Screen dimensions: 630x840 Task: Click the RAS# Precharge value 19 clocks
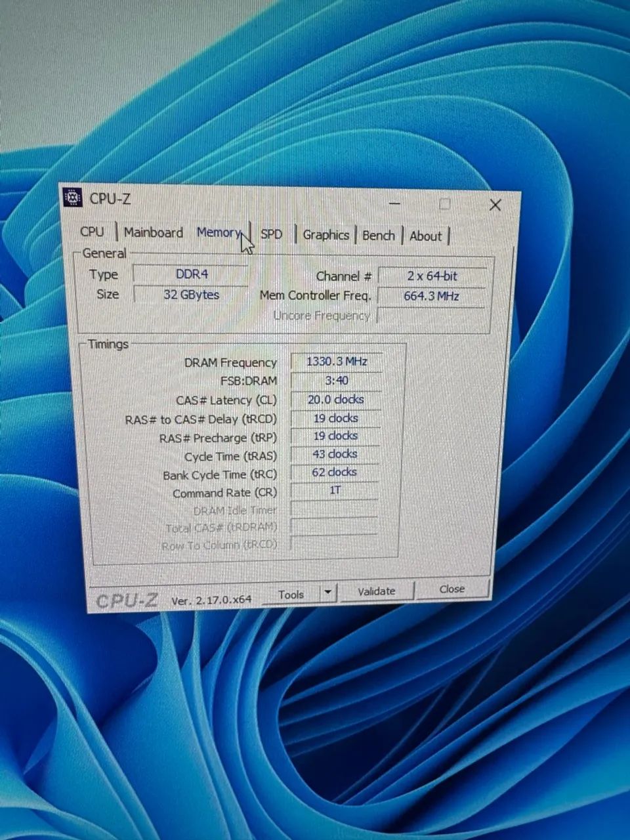pyautogui.click(x=335, y=436)
